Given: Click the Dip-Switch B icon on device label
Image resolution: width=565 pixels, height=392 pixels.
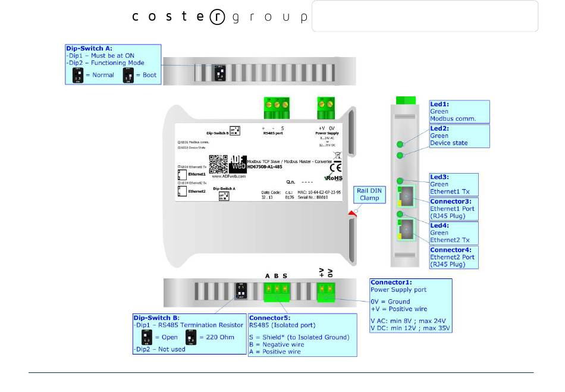Looking at the screenshot, I should (234, 131).
